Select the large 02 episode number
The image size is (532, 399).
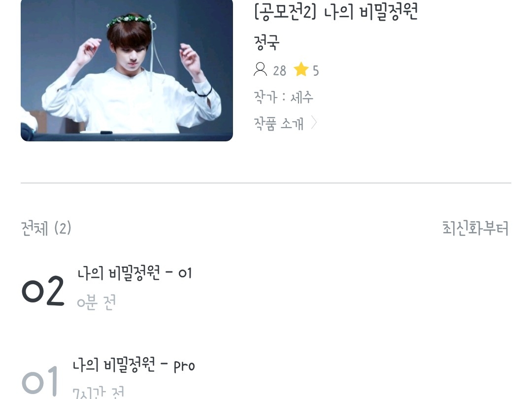(43, 291)
